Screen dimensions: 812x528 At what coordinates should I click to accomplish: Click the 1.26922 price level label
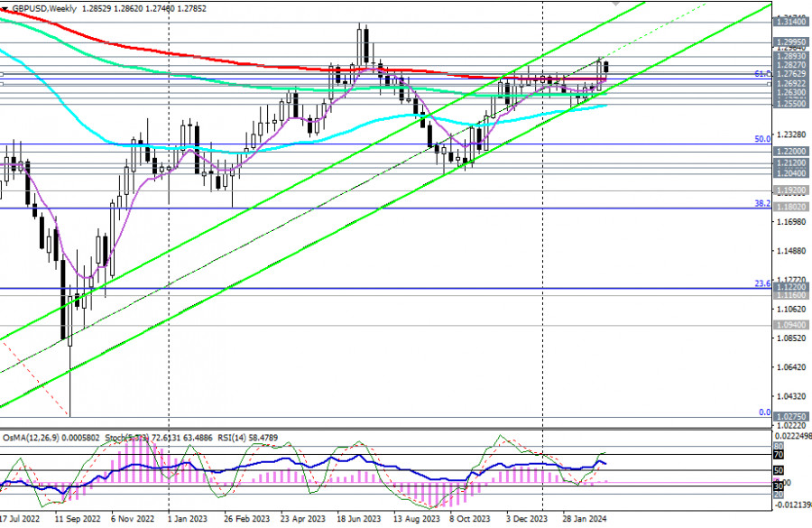(x=790, y=83)
